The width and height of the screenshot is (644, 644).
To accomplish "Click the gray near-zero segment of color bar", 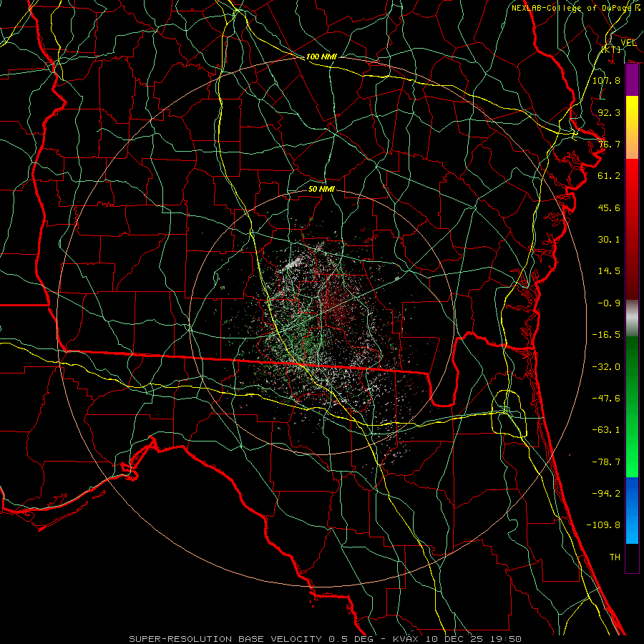I will pos(632,318).
